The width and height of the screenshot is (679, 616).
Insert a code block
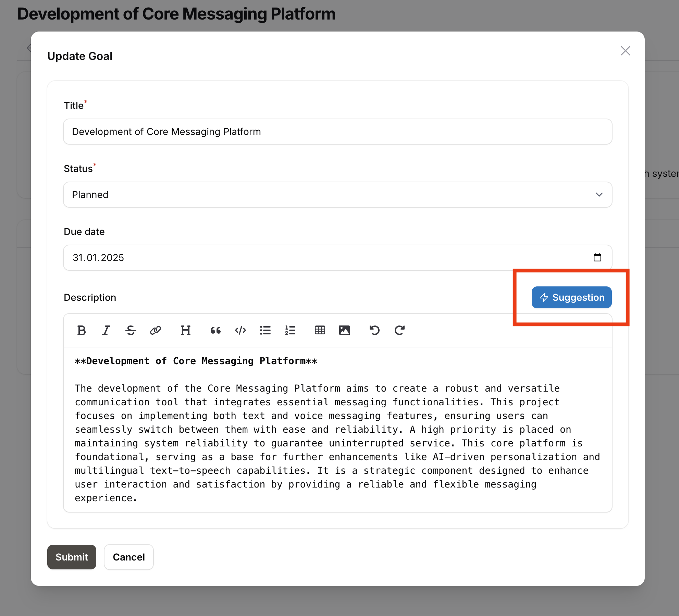coord(240,330)
